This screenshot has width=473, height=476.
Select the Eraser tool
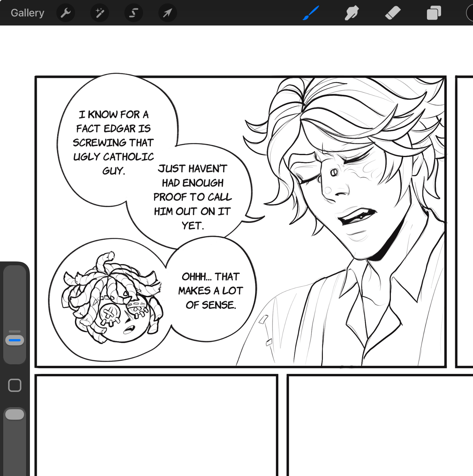(393, 13)
